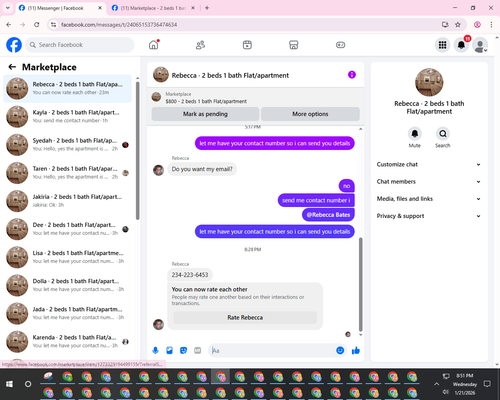This screenshot has width=500, height=400.
Task: Click the browser reload button
Action: [37, 24]
